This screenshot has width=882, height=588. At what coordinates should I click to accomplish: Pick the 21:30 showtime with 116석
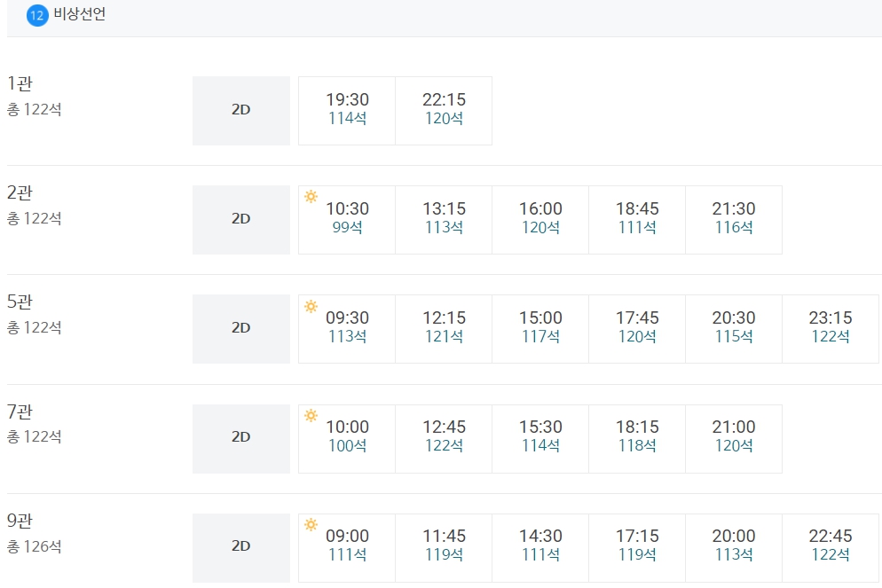tap(734, 220)
